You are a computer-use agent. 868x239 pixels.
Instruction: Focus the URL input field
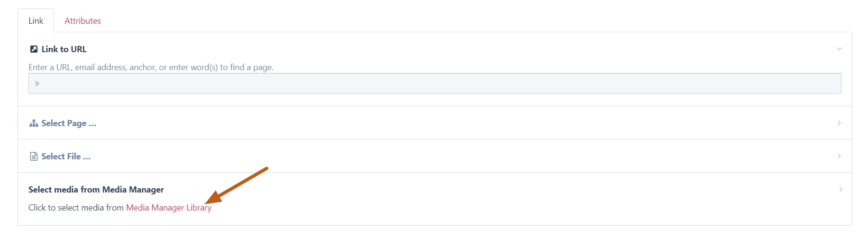pos(435,83)
